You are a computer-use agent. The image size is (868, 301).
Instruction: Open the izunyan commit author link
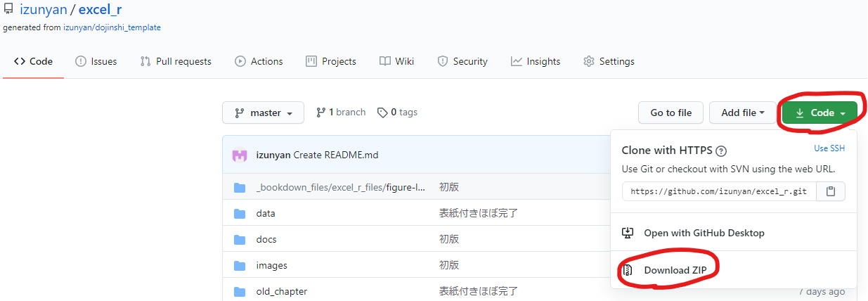[273, 155]
